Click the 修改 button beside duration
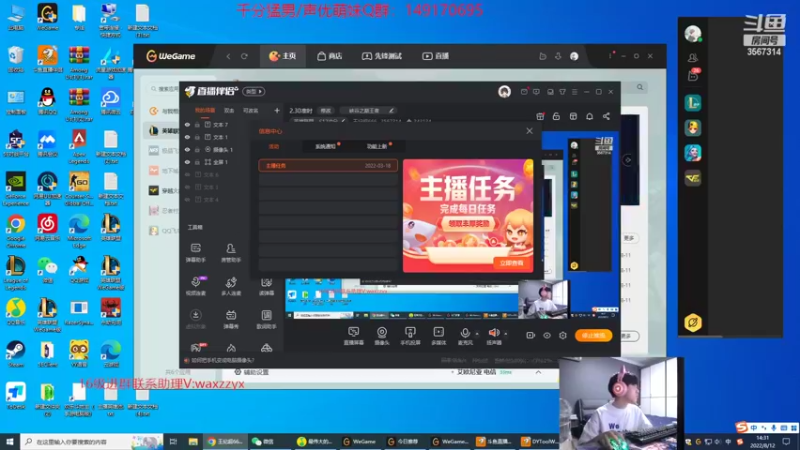 tap(326, 110)
